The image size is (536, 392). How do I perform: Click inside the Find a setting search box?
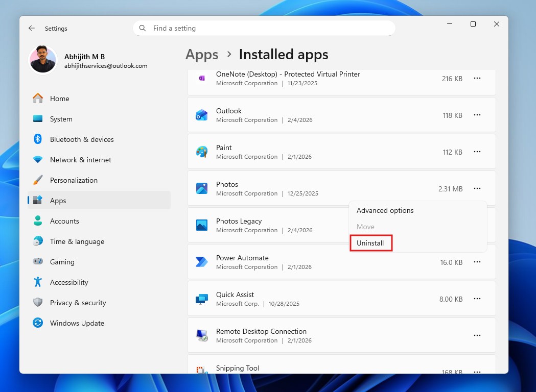[x=264, y=28]
